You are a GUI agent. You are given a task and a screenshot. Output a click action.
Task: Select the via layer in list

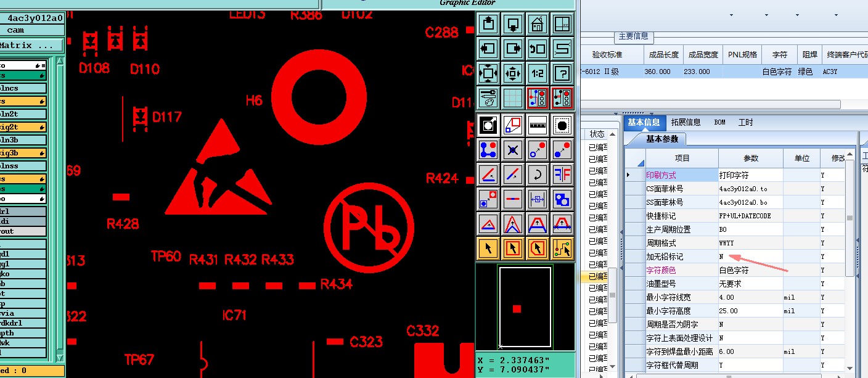(x=23, y=313)
